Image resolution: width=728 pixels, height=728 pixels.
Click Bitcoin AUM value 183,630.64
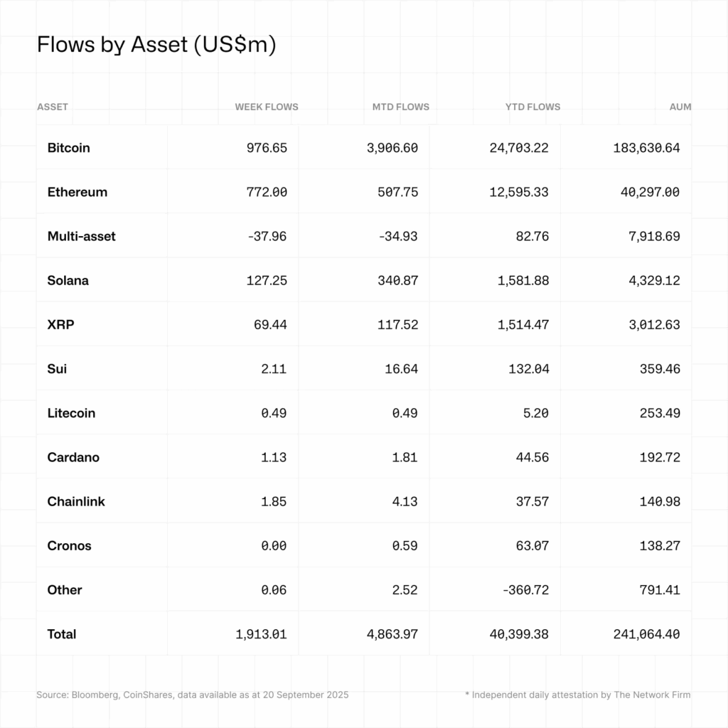point(646,148)
